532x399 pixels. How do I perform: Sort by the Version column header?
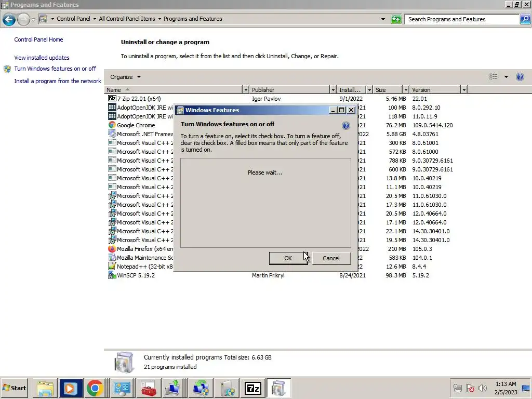pos(435,89)
